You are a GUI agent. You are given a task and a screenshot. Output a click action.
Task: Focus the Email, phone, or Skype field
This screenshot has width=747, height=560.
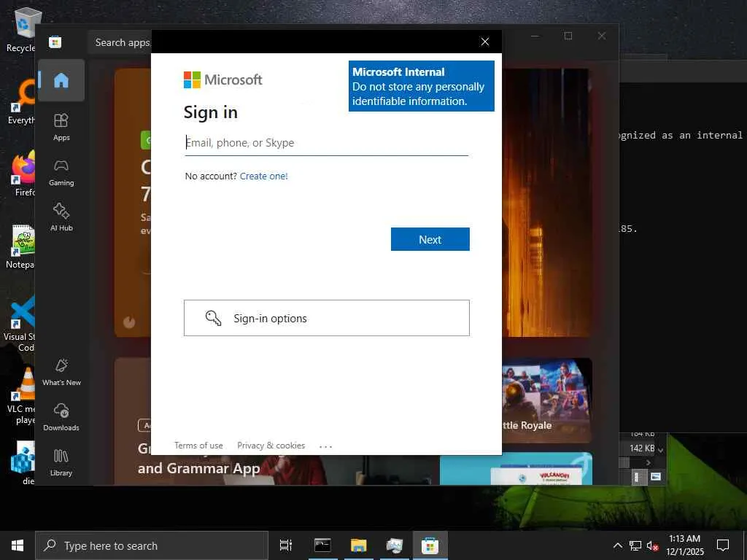326,143
